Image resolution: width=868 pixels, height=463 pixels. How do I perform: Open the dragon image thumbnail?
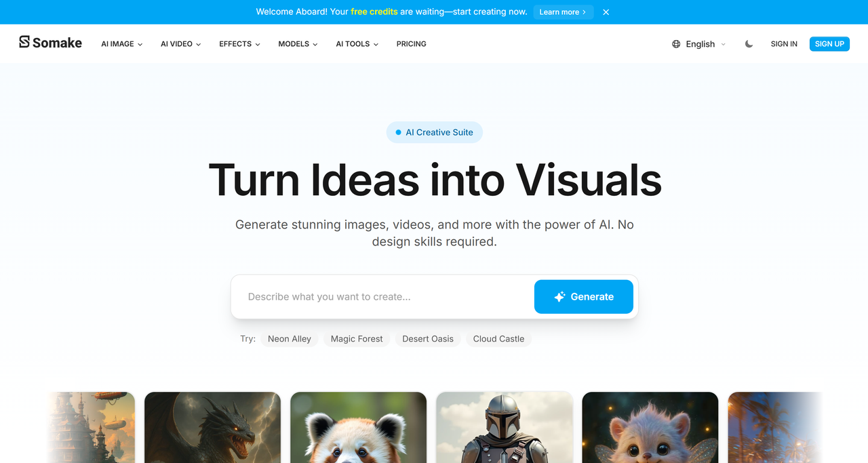point(212,427)
